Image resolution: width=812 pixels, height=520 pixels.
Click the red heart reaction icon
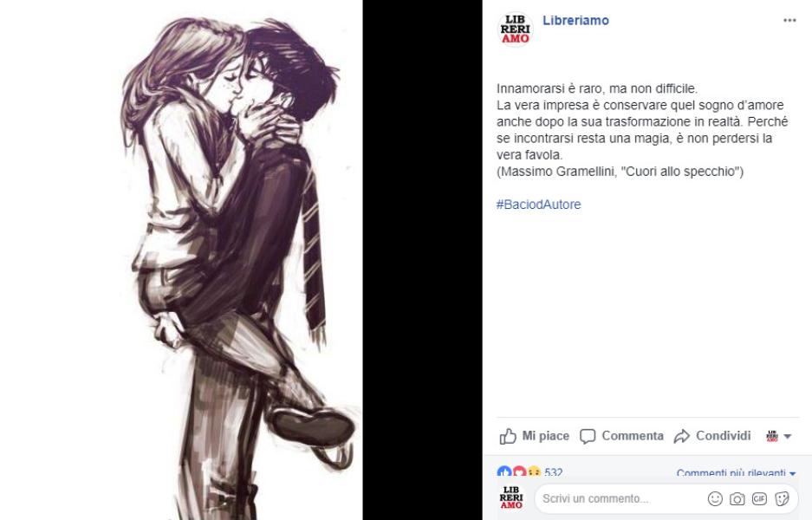click(518, 471)
